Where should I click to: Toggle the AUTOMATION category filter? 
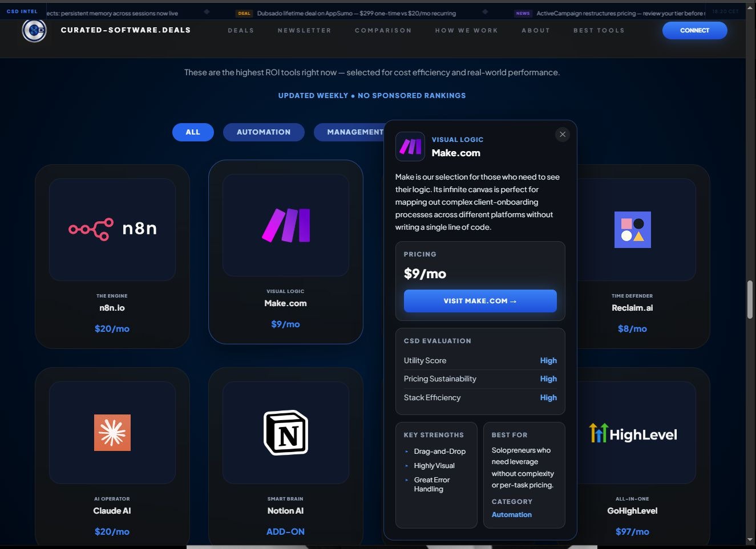pos(264,132)
